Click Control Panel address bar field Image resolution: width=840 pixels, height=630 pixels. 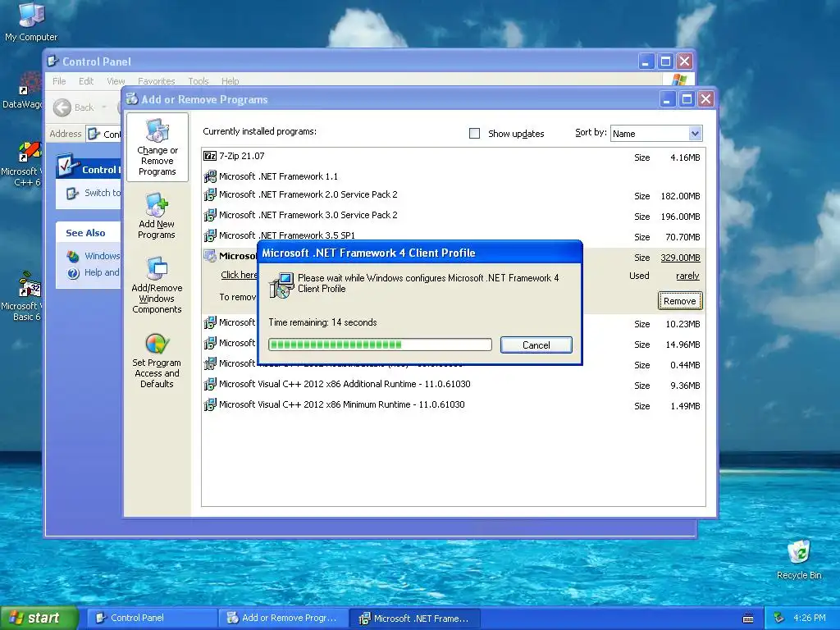click(x=104, y=134)
